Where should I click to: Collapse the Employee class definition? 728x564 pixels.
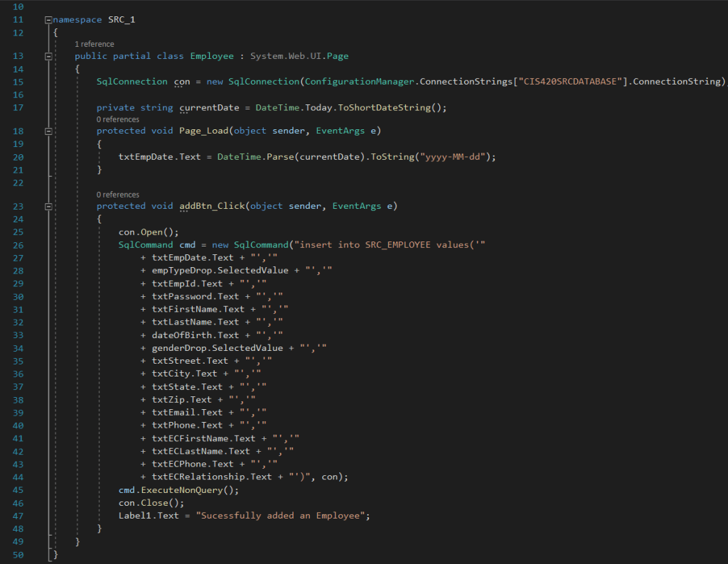click(x=48, y=56)
